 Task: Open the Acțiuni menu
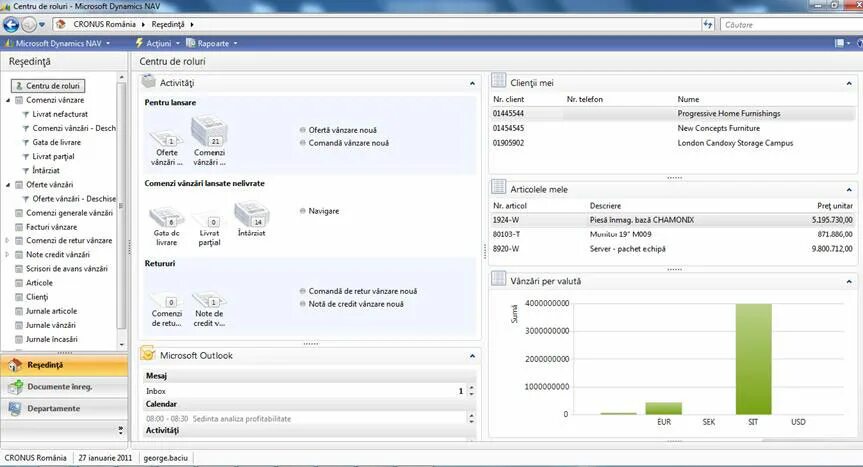click(157, 43)
